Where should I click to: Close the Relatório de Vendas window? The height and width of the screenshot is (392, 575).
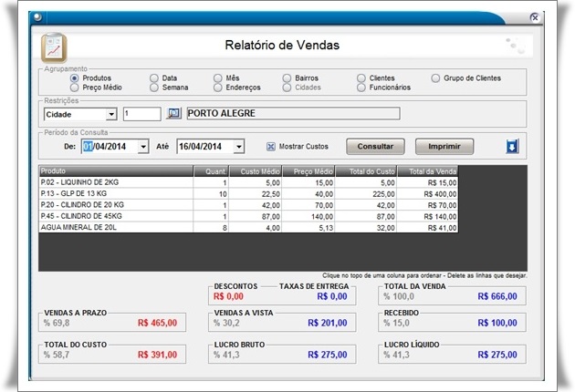tap(535, 17)
